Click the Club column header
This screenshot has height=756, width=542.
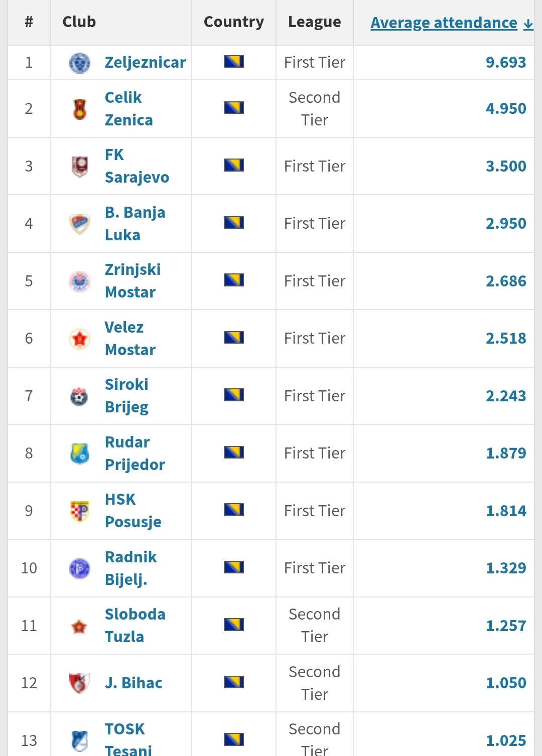79,22
